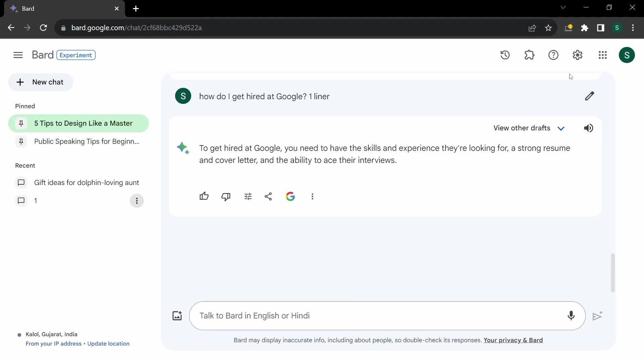Show the Recent 'Gift ideas for dolphin-loving aunt' chat
The height and width of the screenshot is (362, 644).
[87, 183]
